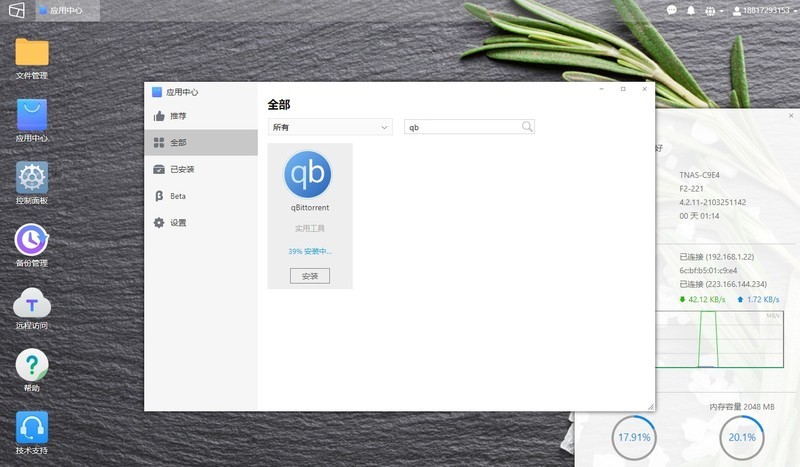Open the messages chat bubble icon
Viewport: 800px width, 467px height.
pyautogui.click(x=671, y=10)
